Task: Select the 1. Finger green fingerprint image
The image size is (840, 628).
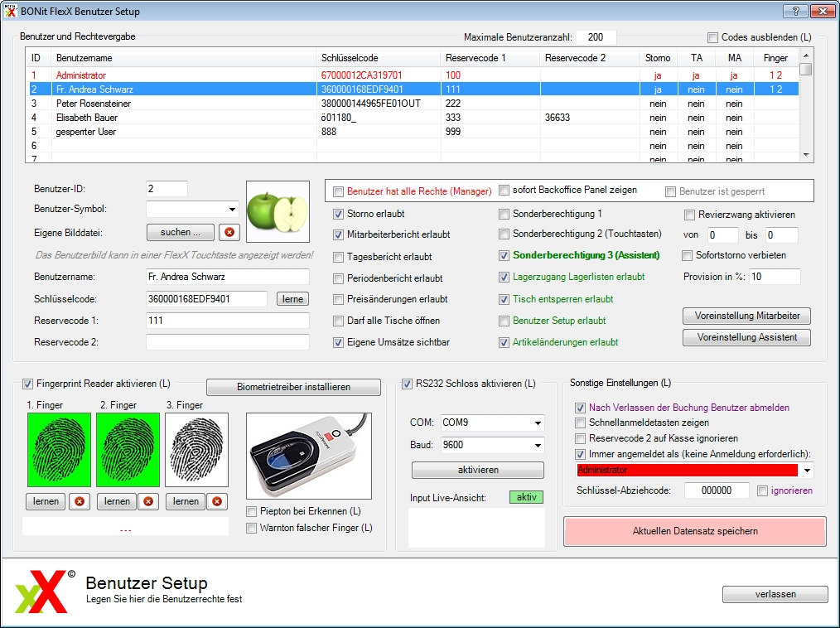Action: coord(59,450)
